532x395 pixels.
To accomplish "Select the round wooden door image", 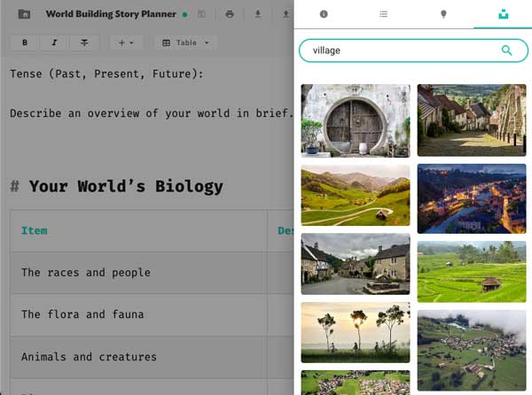I will point(356,120).
